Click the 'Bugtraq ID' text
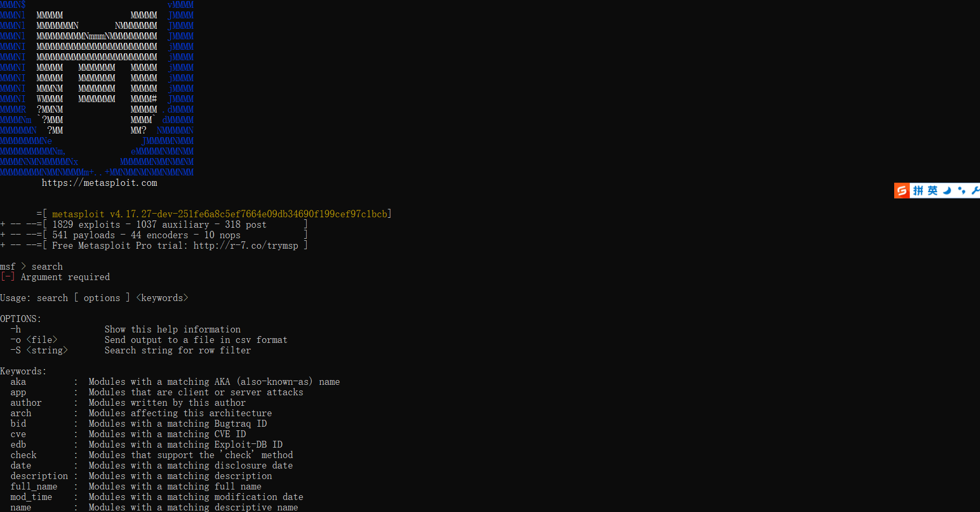980x512 pixels. [x=241, y=424]
